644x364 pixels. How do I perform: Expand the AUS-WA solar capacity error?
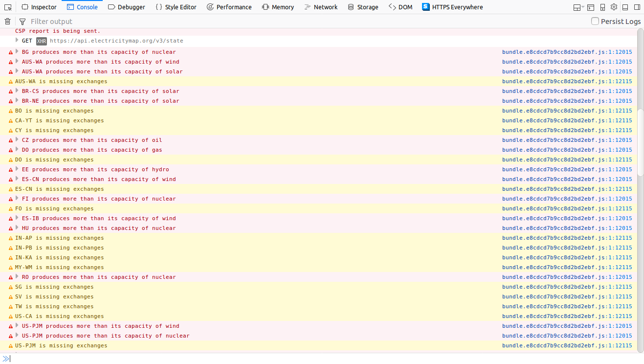pos(17,71)
